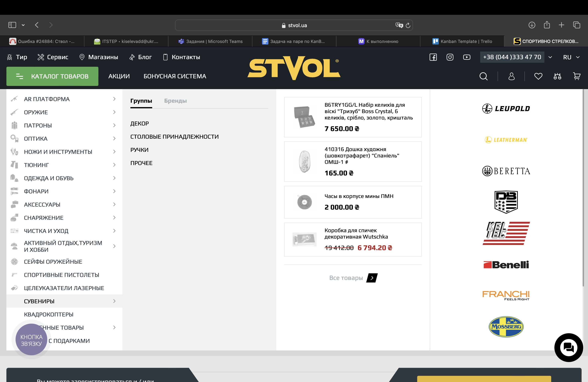The image size is (588, 382).
Task: Toggle Safari sidebar panel
Action: pos(12,25)
